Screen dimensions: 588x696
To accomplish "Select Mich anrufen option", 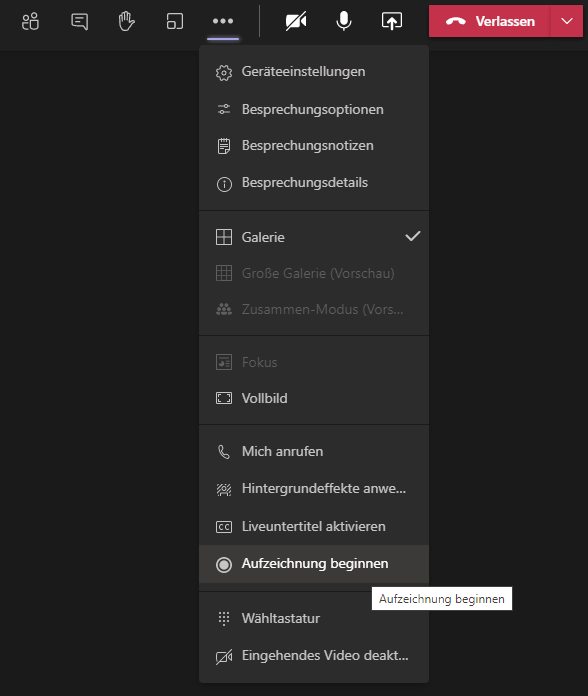I will click(314, 451).
